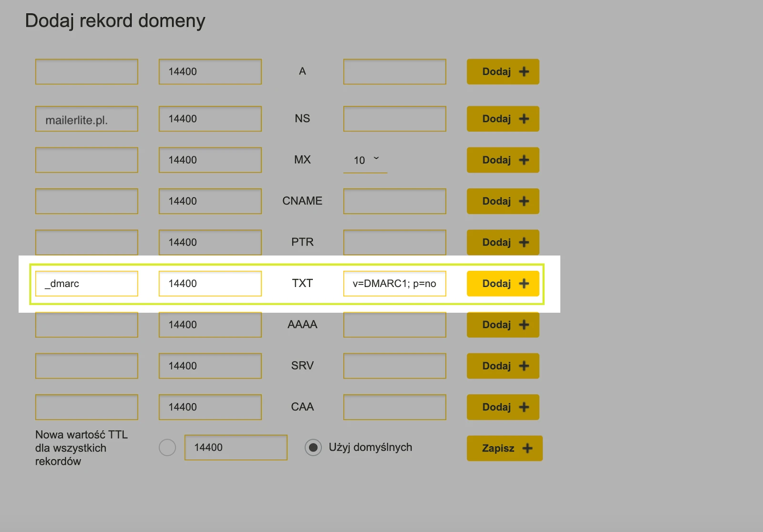The width and height of the screenshot is (763, 532).
Task: Click the Dodaj button for PTR record
Action: 503,242
